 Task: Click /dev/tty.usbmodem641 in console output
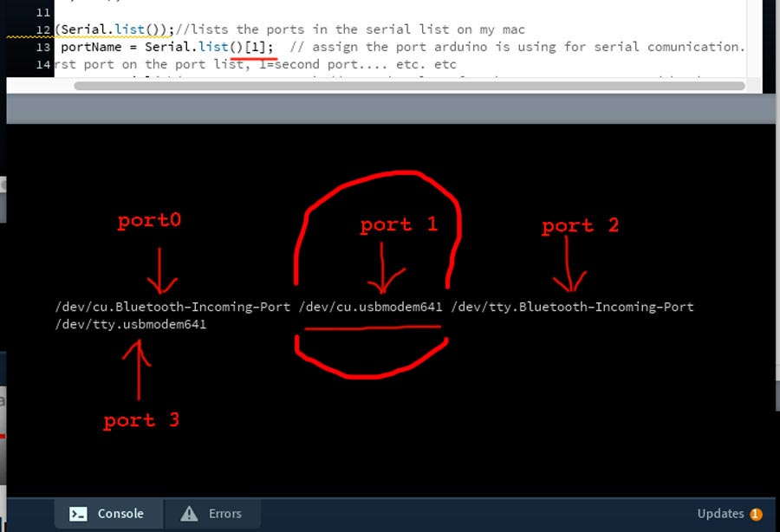130,324
